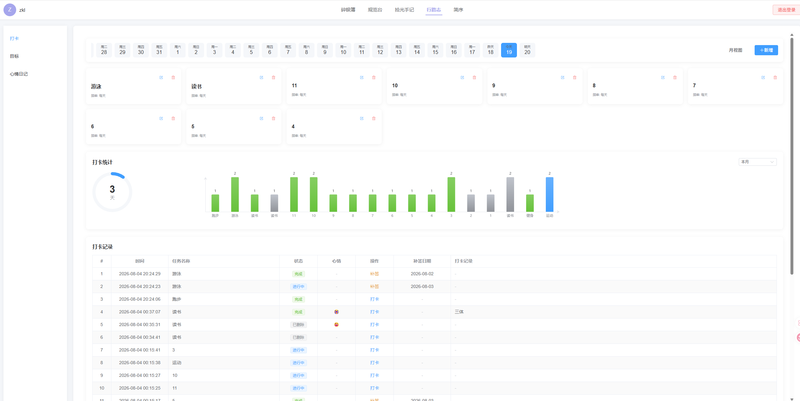Click the 补签日期 column header
Screen dimensions: 800x401
(x=422, y=261)
